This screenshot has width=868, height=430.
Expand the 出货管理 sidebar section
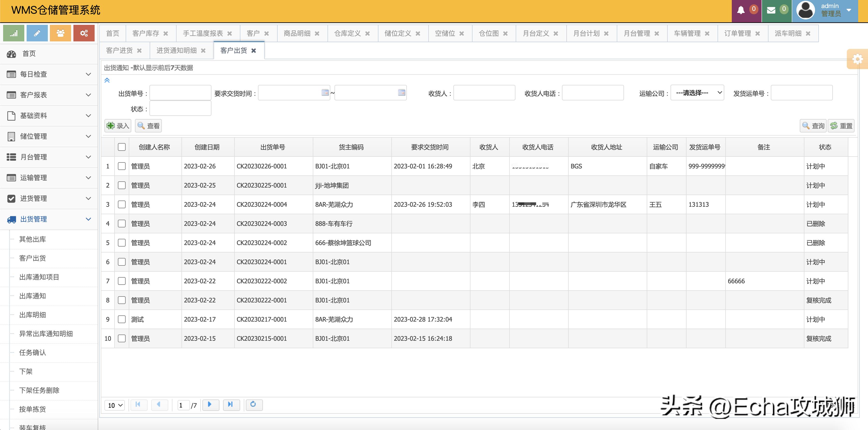pyautogui.click(x=34, y=219)
